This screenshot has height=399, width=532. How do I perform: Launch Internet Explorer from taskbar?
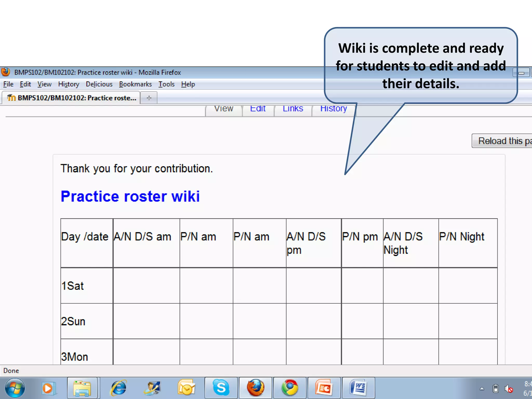(x=118, y=388)
